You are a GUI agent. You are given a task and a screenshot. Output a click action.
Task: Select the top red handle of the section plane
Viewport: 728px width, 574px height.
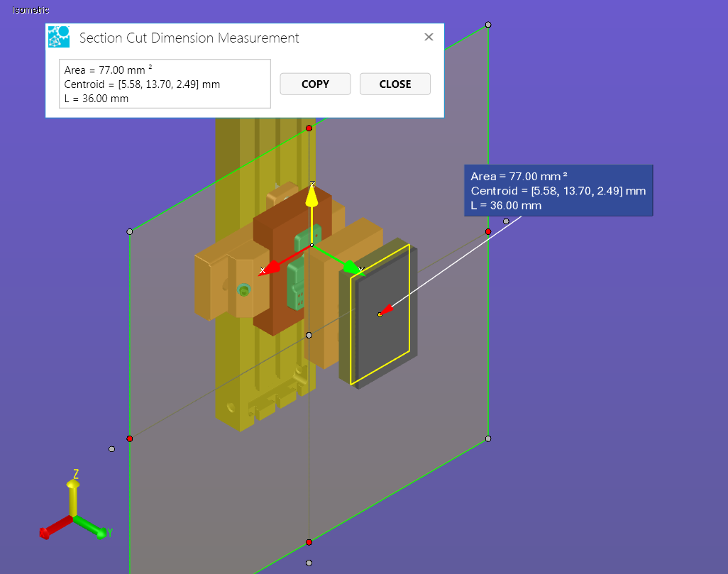pyautogui.click(x=309, y=128)
